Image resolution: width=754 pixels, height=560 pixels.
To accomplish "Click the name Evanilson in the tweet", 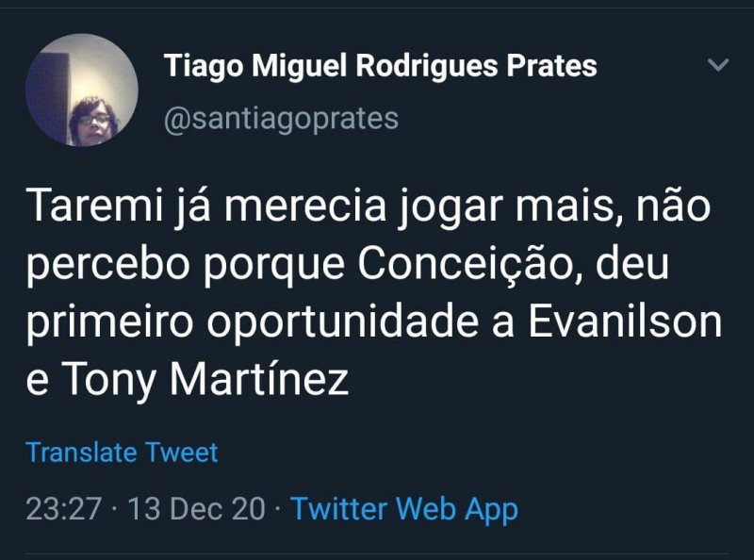I will tap(624, 322).
